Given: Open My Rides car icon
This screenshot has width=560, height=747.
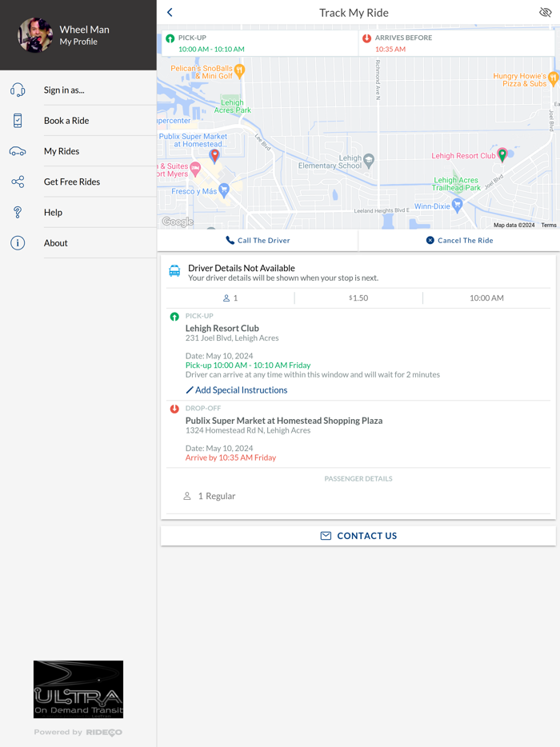Looking at the screenshot, I should (x=18, y=151).
